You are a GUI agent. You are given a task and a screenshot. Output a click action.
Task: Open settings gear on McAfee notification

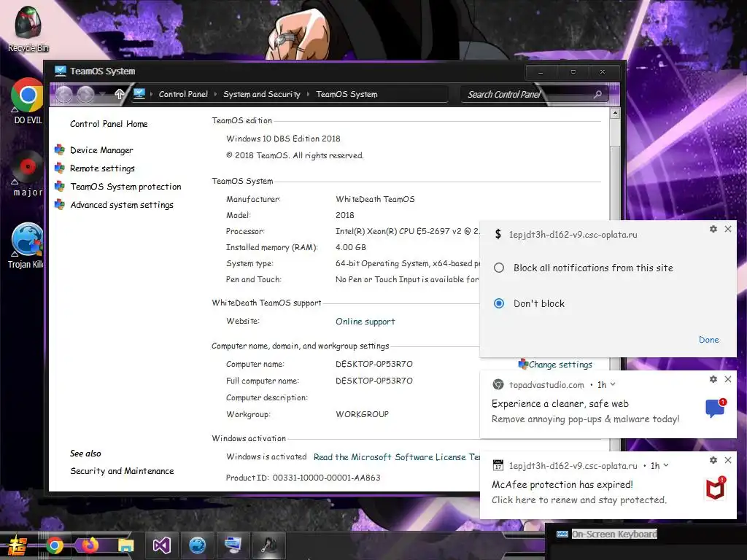713,460
